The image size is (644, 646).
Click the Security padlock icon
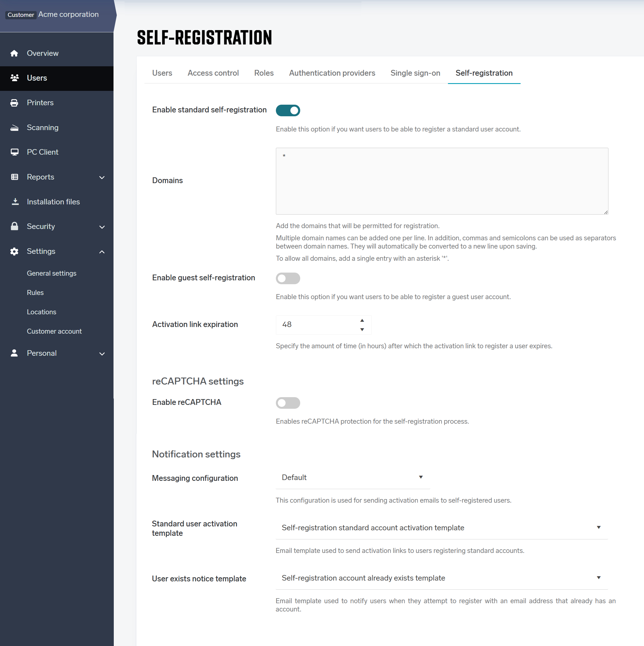coord(14,226)
